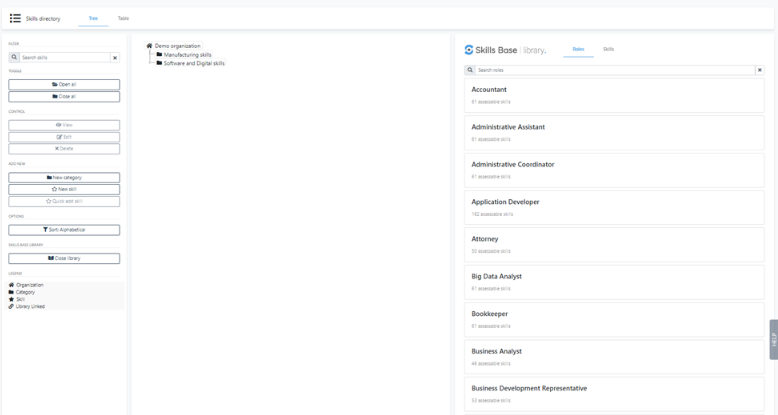This screenshot has width=778, height=415.
Task: Select the Roles tab in the library
Action: pyautogui.click(x=578, y=49)
